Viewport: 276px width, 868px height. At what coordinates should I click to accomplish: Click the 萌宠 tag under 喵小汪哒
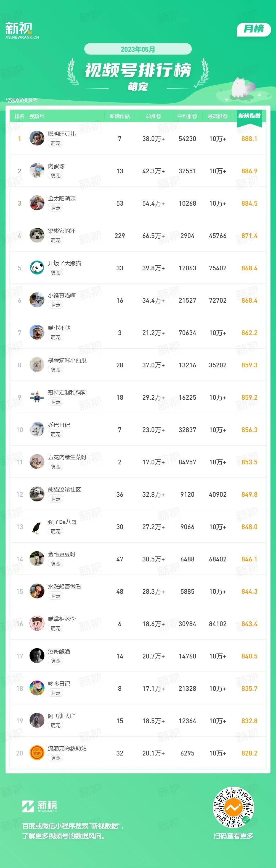click(55, 337)
